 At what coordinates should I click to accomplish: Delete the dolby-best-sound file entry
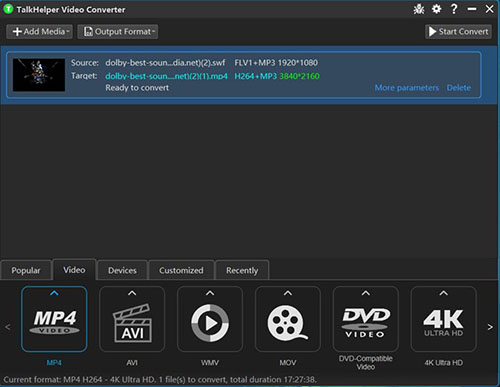click(x=459, y=88)
